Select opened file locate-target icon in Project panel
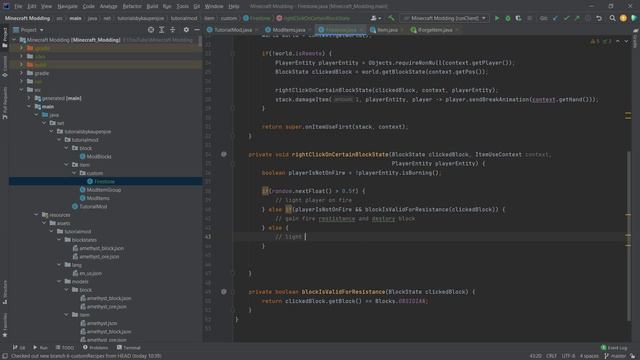 coord(151,30)
